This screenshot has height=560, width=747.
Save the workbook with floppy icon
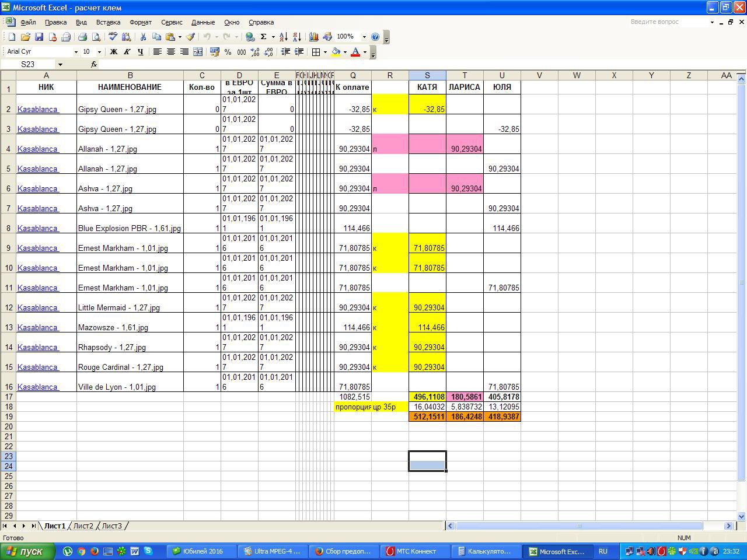(39, 37)
